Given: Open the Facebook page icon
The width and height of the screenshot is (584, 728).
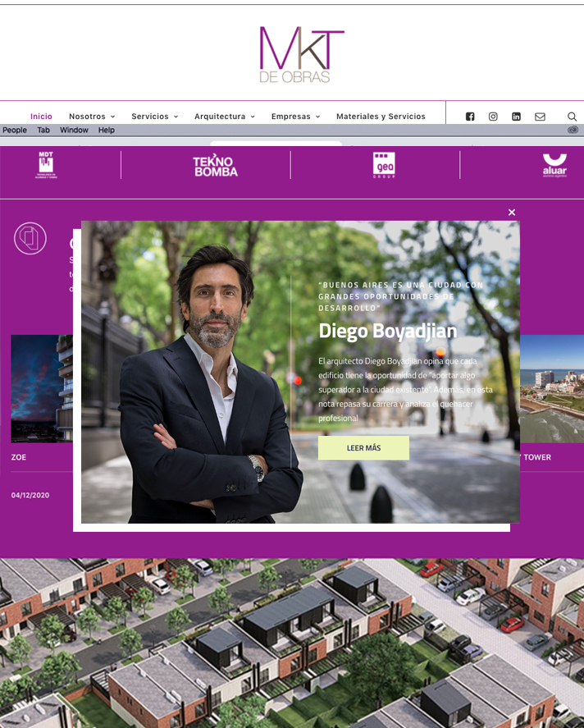Looking at the screenshot, I should click(x=470, y=117).
